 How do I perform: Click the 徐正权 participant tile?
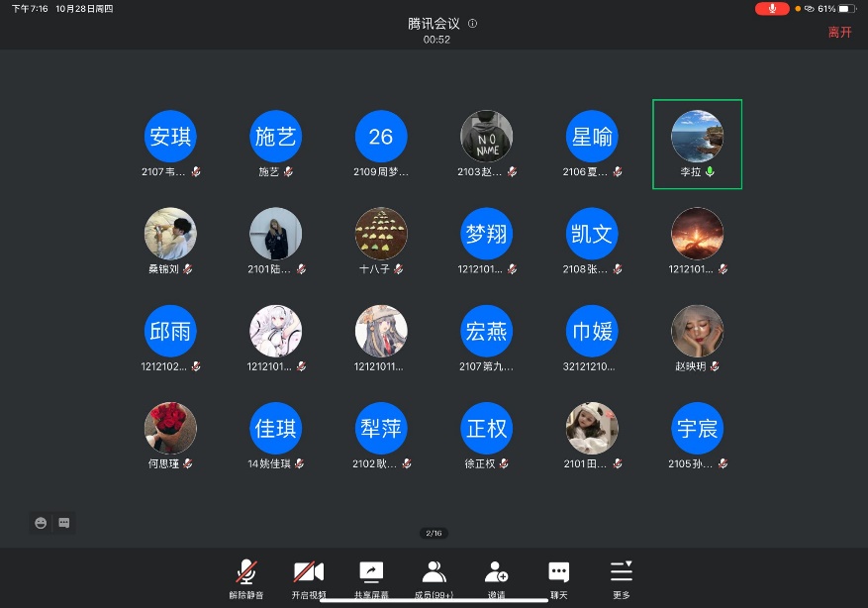pos(486,436)
